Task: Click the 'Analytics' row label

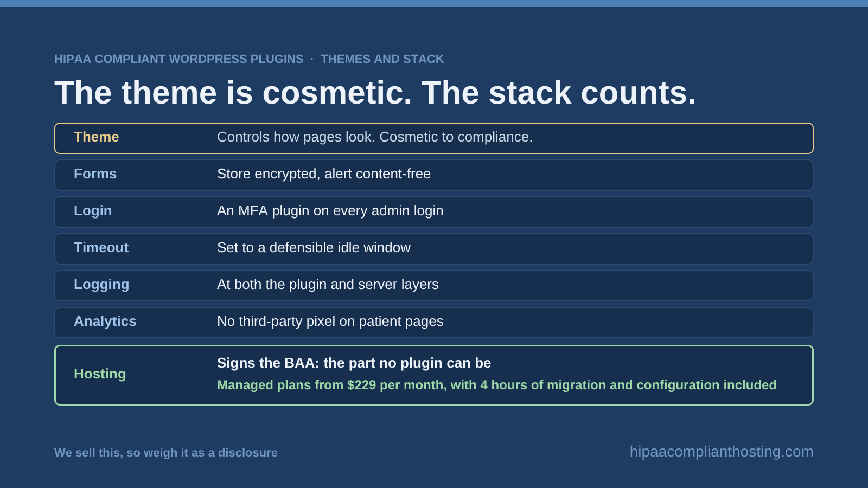Action: coord(105,322)
